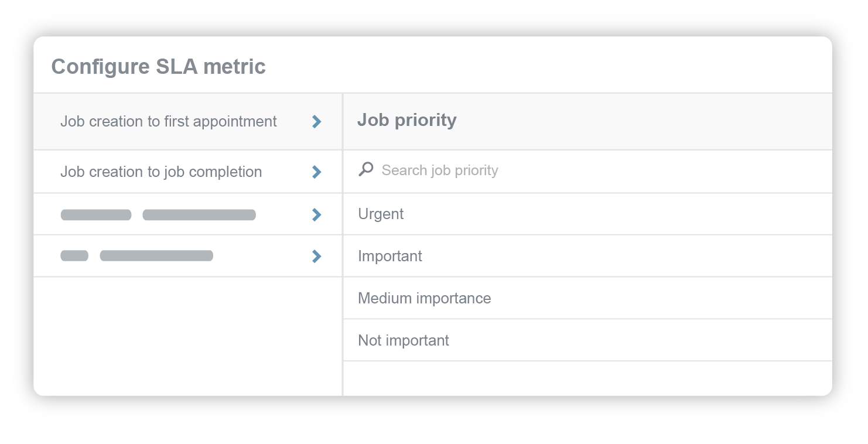This screenshot has width=868, height=444.
Task: Click the Configure SLA metric title
Action: (159, 67)
